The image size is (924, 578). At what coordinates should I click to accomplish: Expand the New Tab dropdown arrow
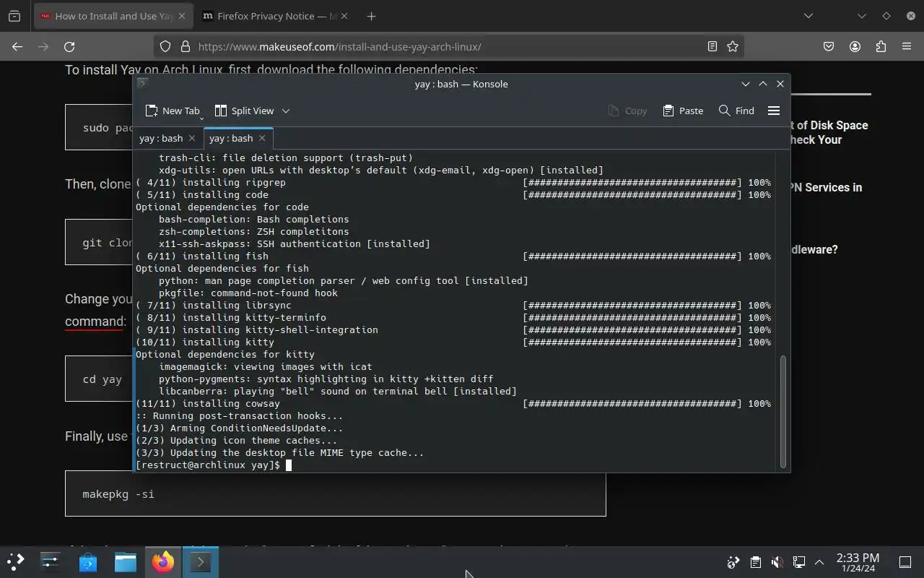201,118
